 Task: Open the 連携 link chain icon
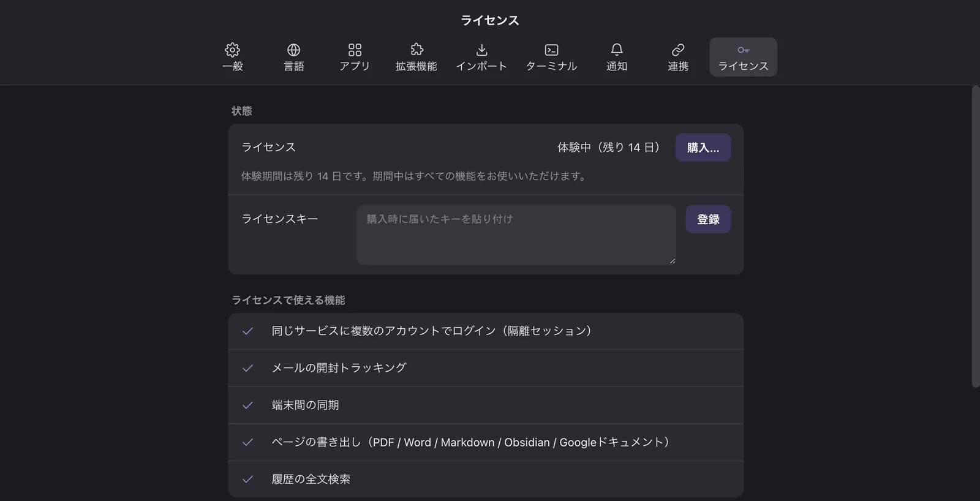[678, 50]
